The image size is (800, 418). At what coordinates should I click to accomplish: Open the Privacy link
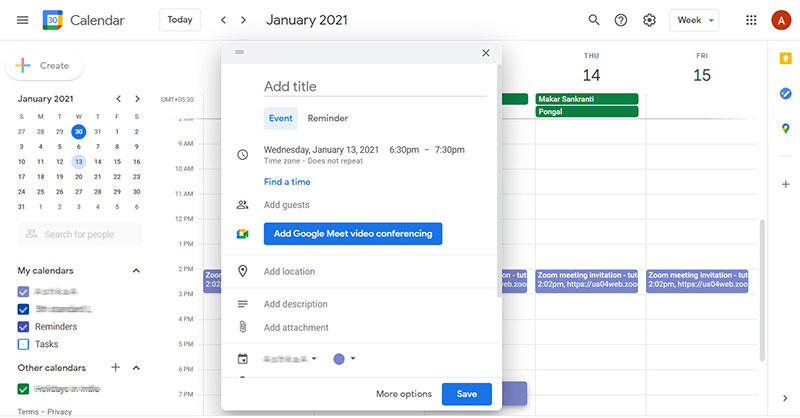(60, 411)
